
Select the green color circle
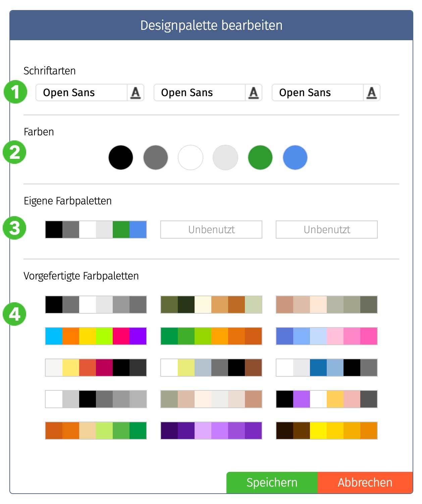click(260, 157)
